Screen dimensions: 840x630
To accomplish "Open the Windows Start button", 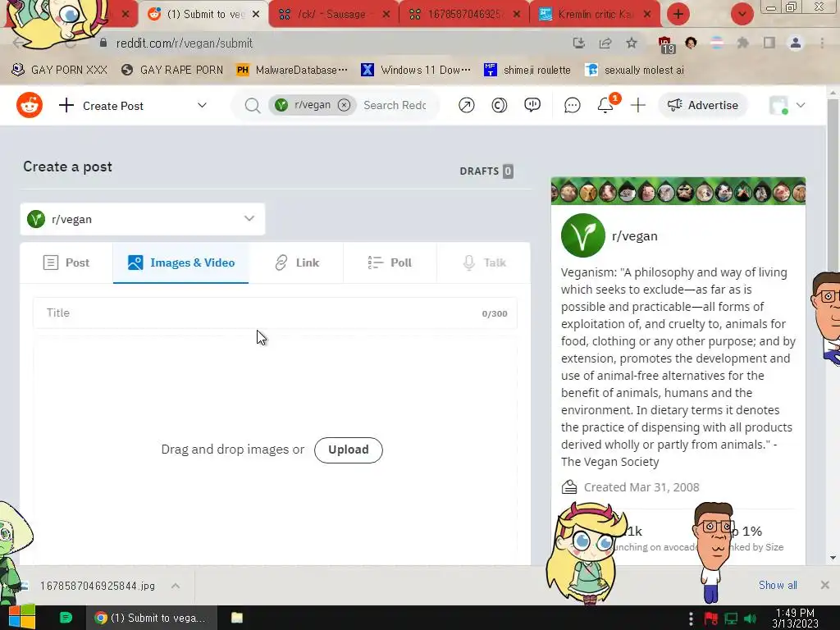I will 21,618.
